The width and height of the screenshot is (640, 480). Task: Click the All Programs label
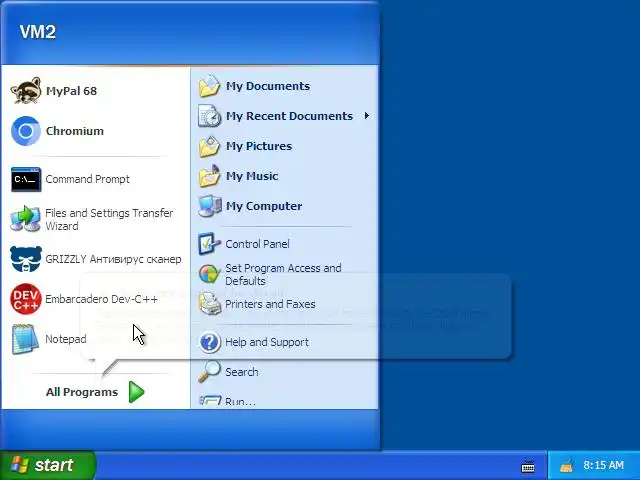point(82,392)
